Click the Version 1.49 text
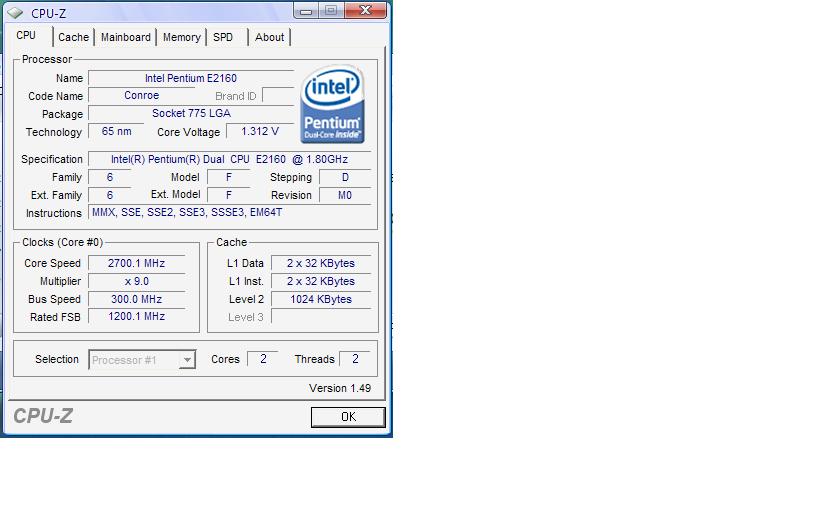Image resolution: width=840 pixels, height=525 pixels. coord(340,388)
